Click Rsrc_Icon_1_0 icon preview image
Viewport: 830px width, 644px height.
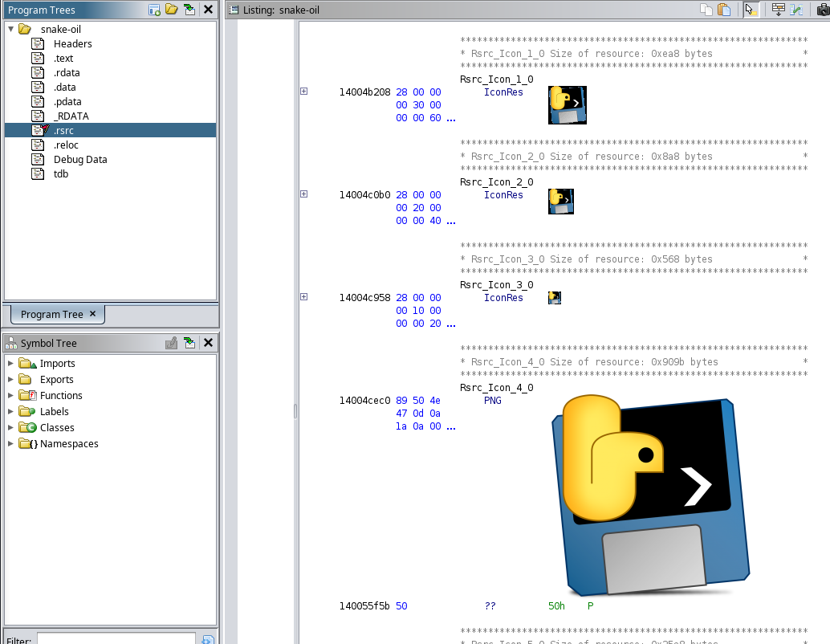coord(568,105)
